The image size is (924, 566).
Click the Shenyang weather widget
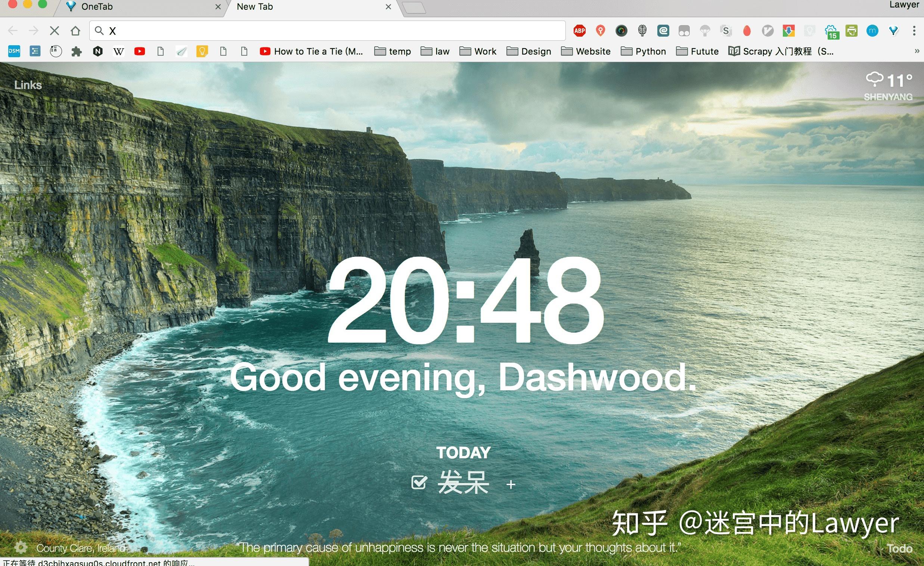pyautogui.click(x=888, y=86)
